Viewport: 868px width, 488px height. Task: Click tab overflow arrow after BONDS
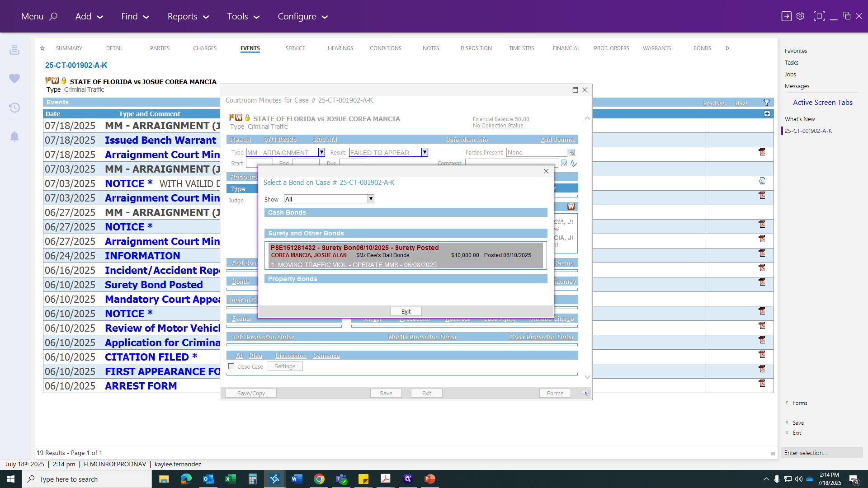click(727, 48)
